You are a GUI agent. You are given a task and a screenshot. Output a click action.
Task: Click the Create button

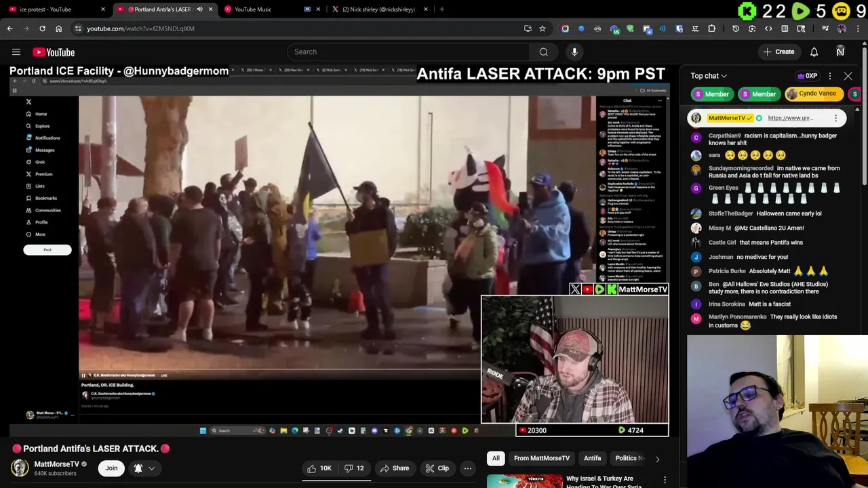click(x=778, y=52)
